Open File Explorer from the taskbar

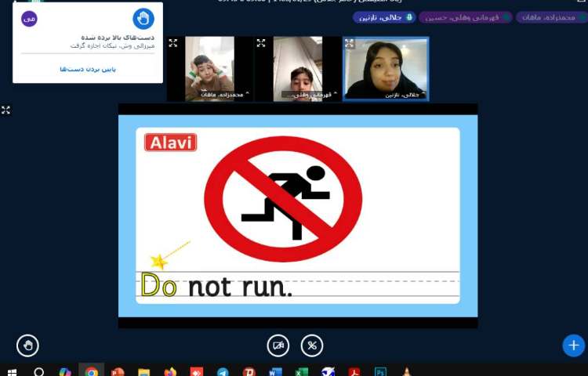click(143, 371)
